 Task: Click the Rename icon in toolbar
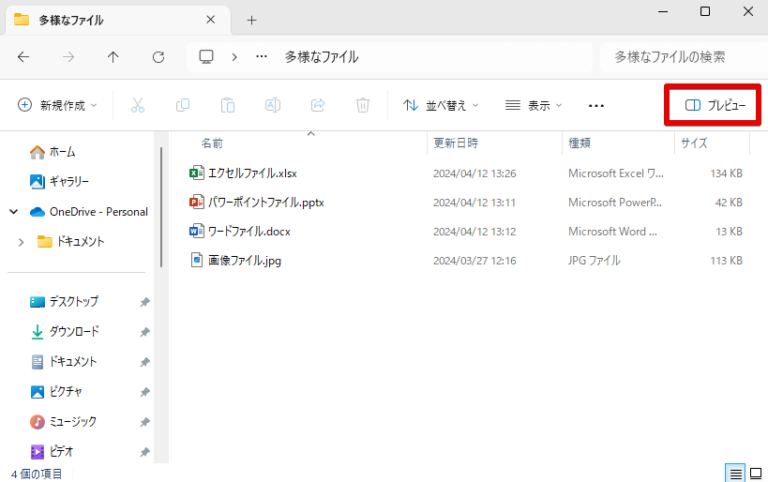(273, 105)
